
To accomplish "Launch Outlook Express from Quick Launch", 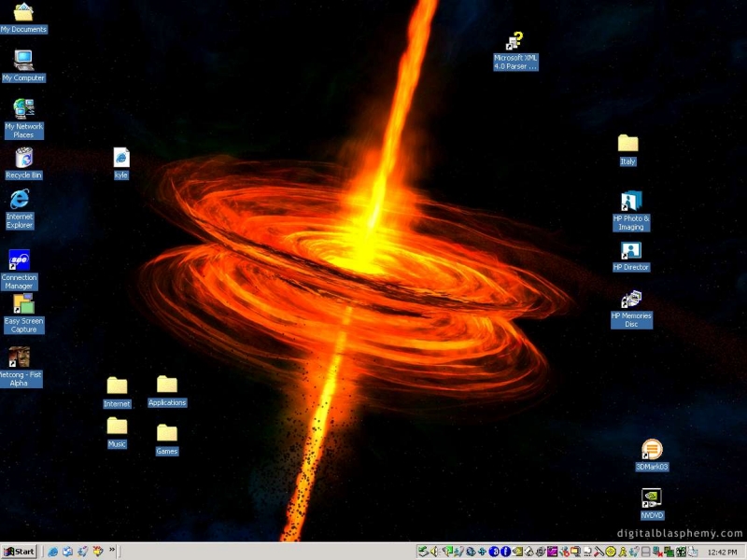I will (67, 552).
